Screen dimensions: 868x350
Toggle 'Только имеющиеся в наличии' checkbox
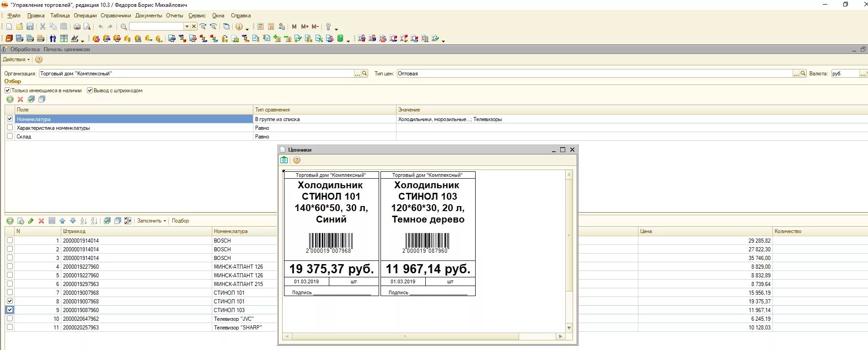click(x=7, y=90)
